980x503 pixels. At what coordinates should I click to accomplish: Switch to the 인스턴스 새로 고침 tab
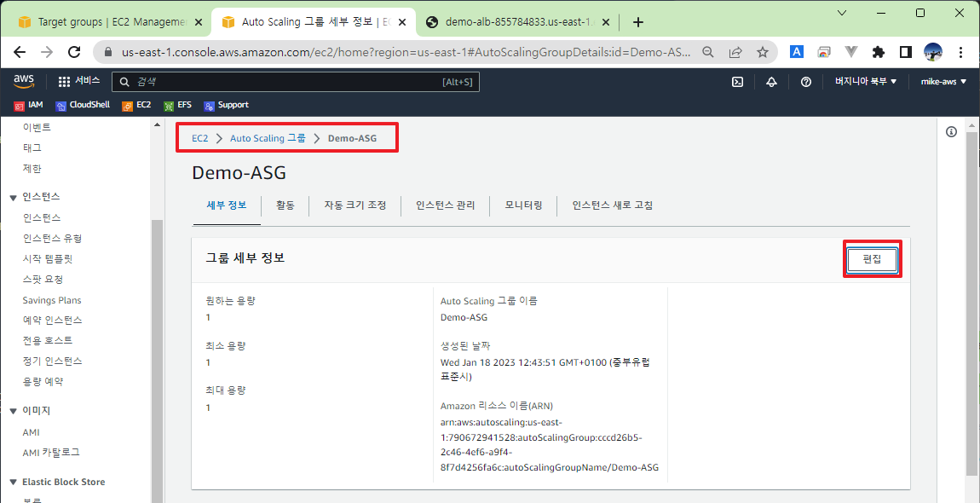click(x=613, y=205)
